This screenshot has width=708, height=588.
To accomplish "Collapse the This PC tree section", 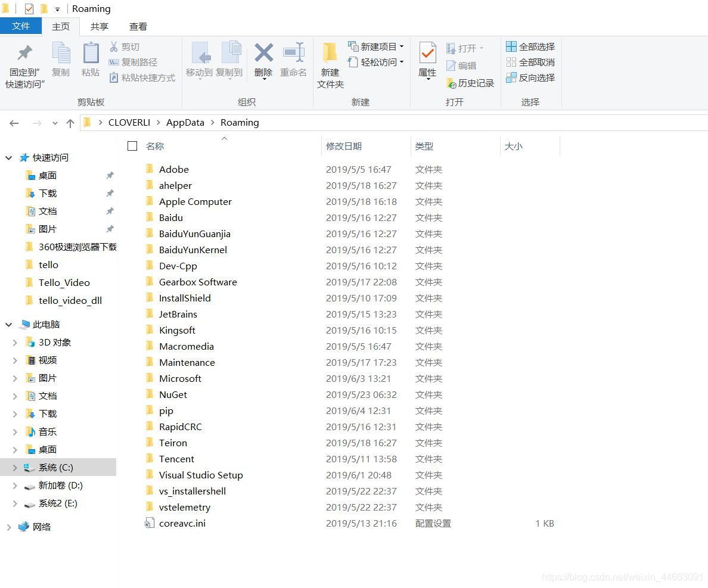I will (8, 325).
